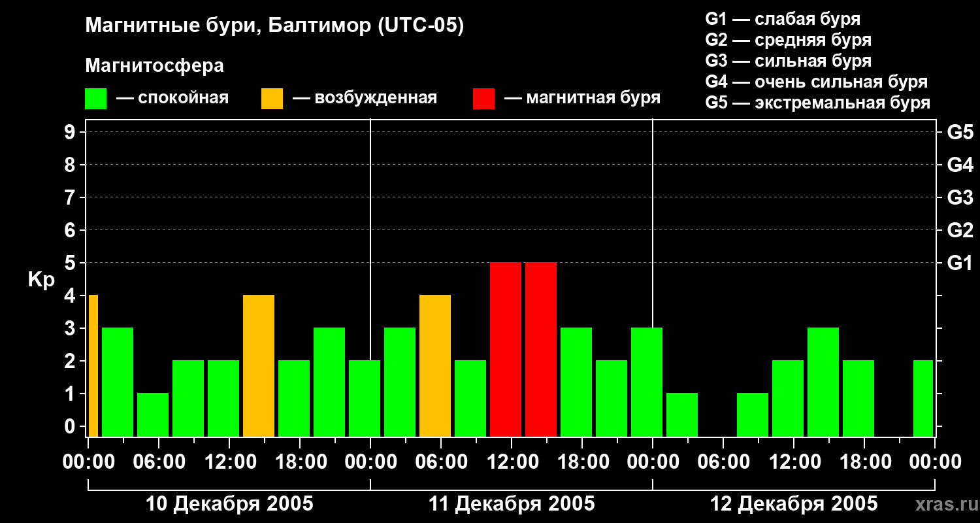Select the «G1 — слабая буря» legend line

pyautogui.click(x=783, y=19)
